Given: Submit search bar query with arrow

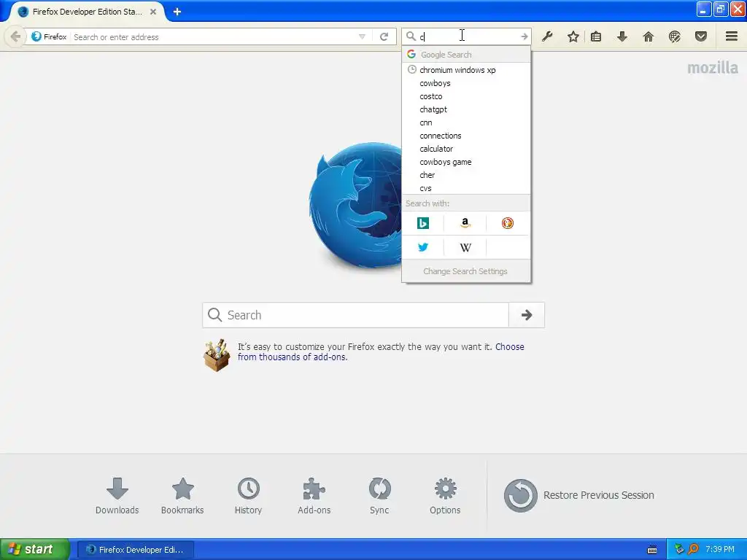Looking at the screenshot, I should pyautogui.click(x=524, y=36).
